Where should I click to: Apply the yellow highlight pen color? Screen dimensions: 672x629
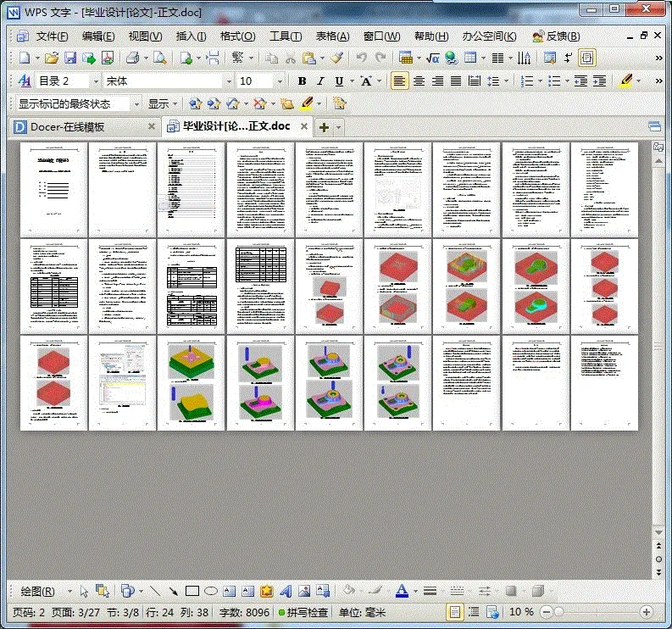[626, 81]
